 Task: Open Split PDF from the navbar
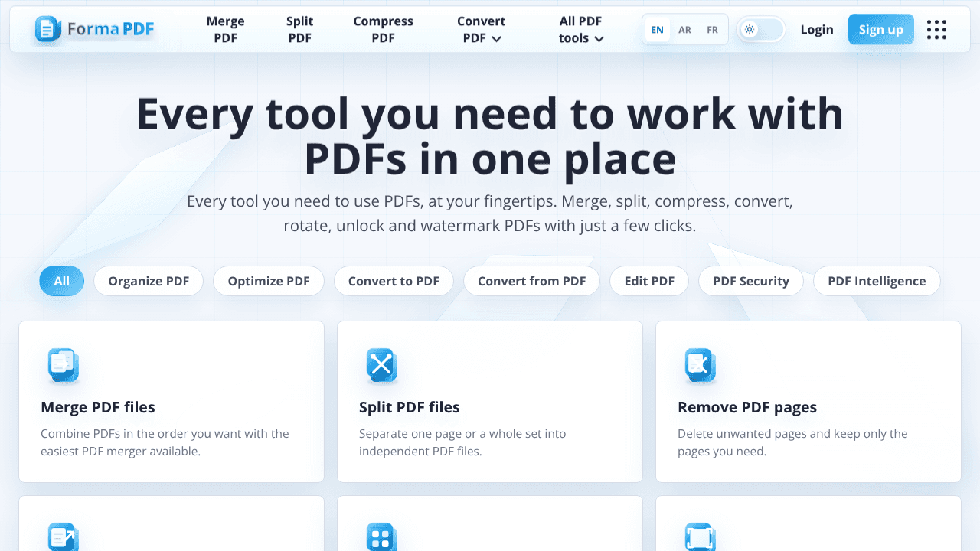[300, 30]
